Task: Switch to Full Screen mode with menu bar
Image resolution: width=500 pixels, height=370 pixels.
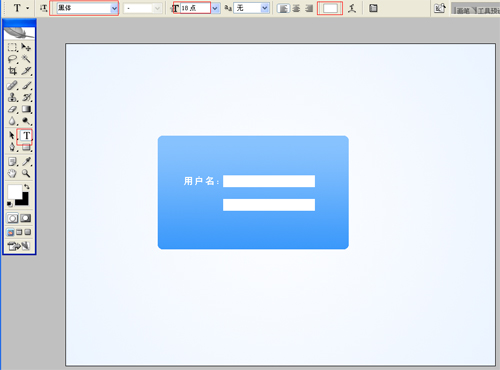Action: pyautogui.click(x=19, y=232)
